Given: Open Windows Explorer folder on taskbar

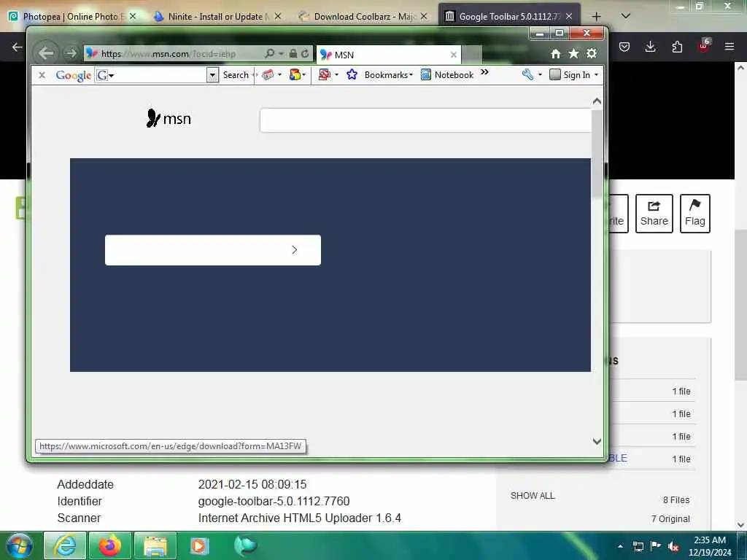Looking at the screenshot, I should pos(155,546).
